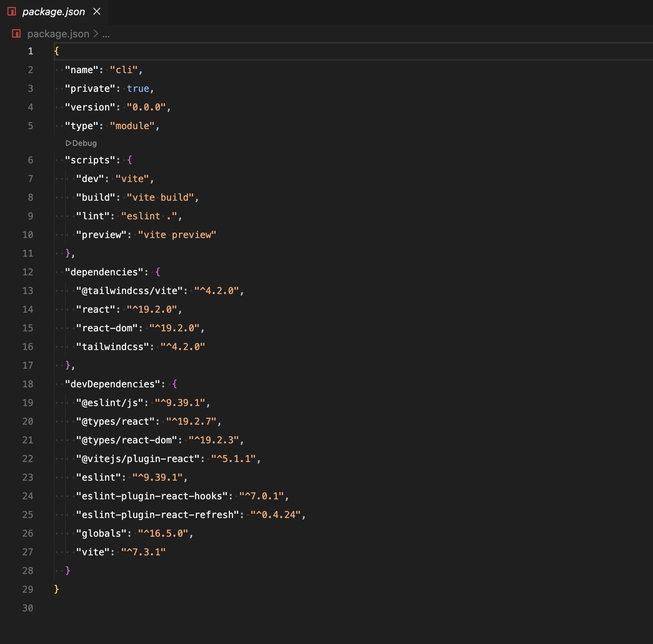This screenshot has width=653, height=644.
Task: Click "@tailwindcss/vite" dependency name
Action: point(130,290)
